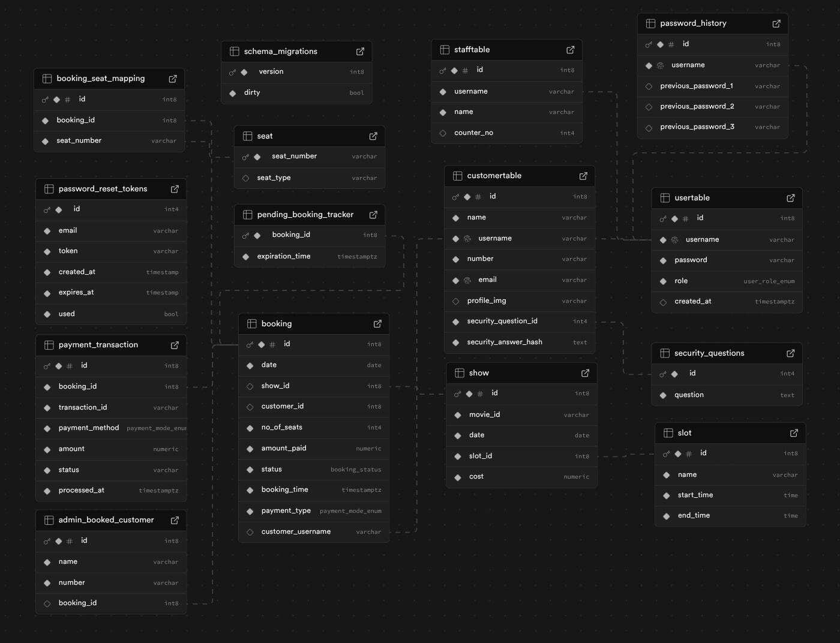The height and width of the screenshot is (643, 840).
Task: Click the transaction_id column in payment_transaction
Action: (x=111, y=408)
